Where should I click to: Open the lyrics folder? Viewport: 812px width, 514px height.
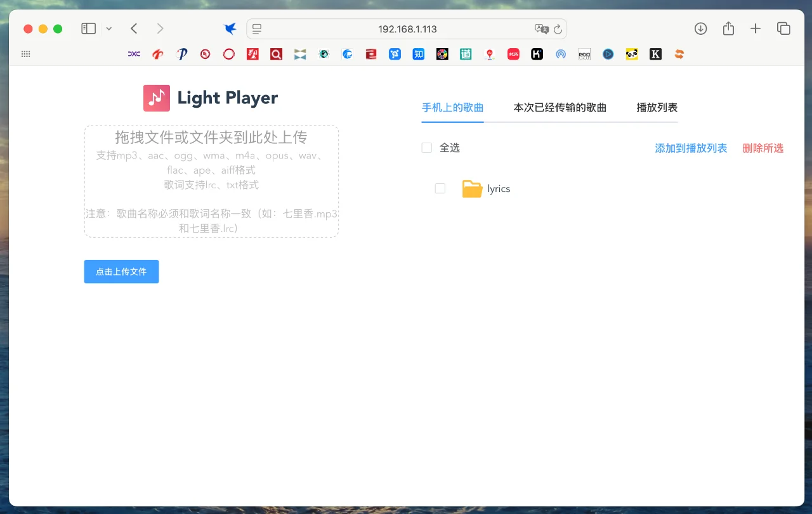click(498, 188)
